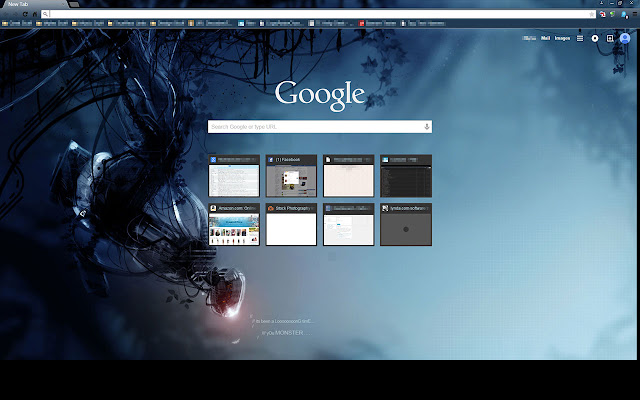
Task: Reload the page with the refresh icon
Action: (x=25, y=14)
